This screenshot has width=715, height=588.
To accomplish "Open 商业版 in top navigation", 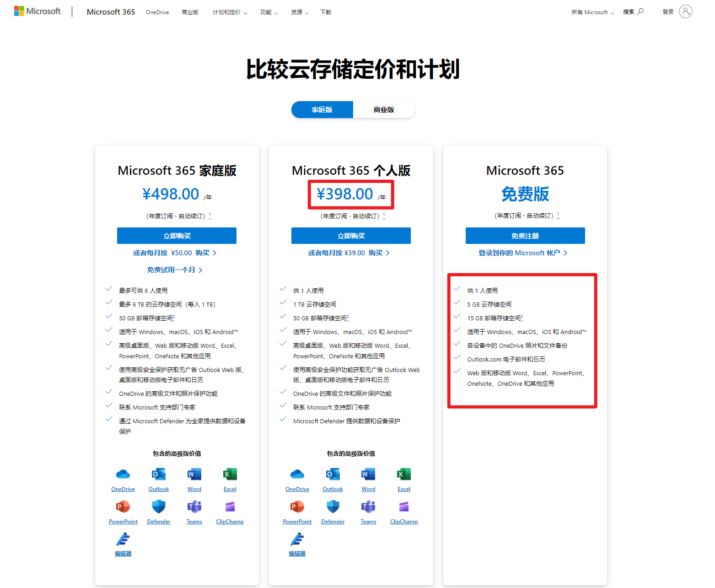I will pos(190,12).
